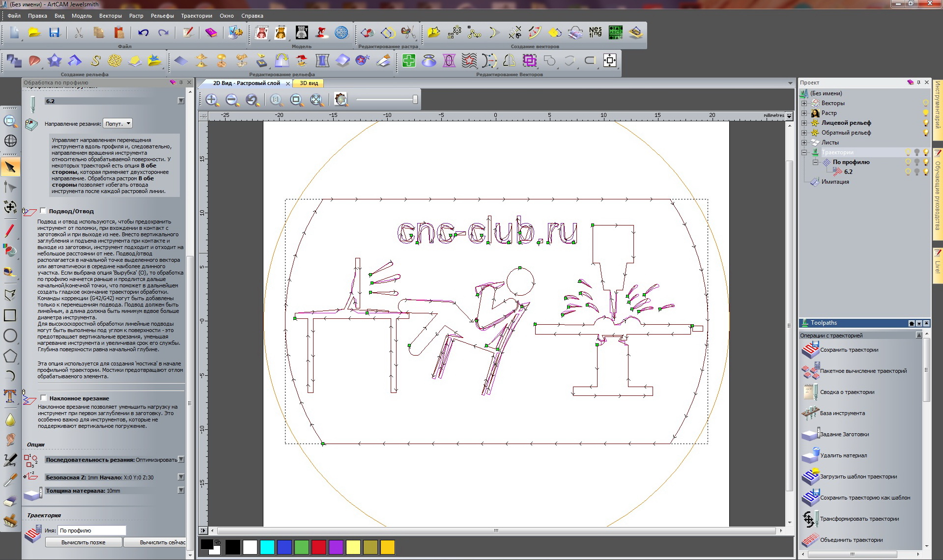The image size is (943, 560).
Task: Select the rectangle drawing tool
Action: coord(10,315)
